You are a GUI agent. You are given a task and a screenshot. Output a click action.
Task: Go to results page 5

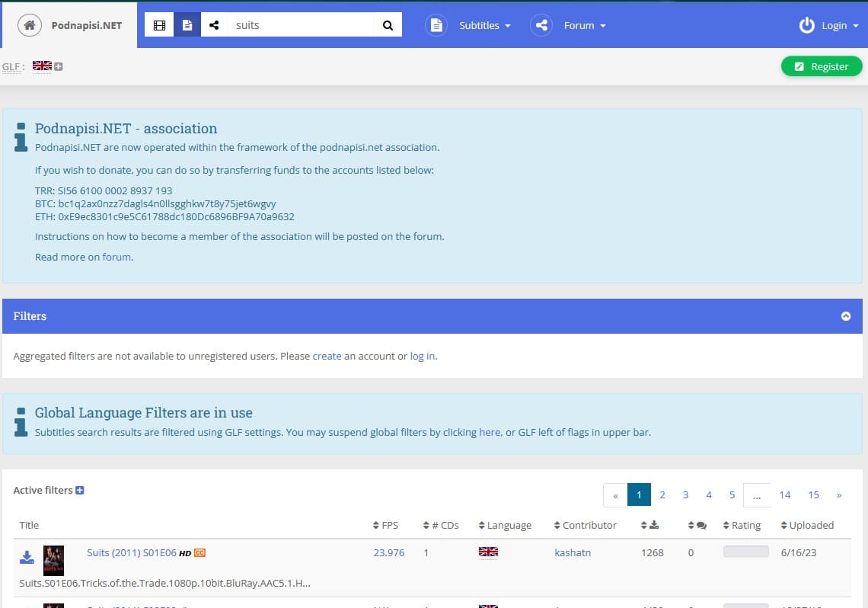(732, 495)
